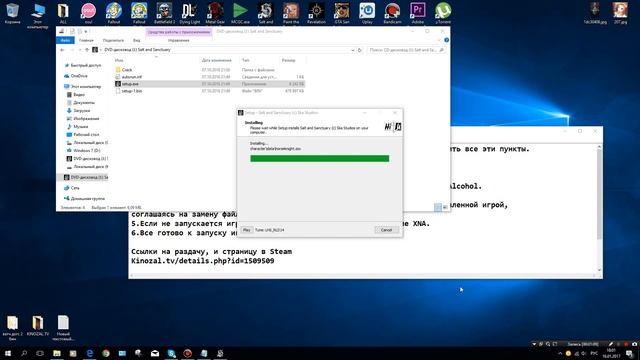640x360 pixels.
Task: Click Cancel in the Setup installer
Action: (386, 230)
